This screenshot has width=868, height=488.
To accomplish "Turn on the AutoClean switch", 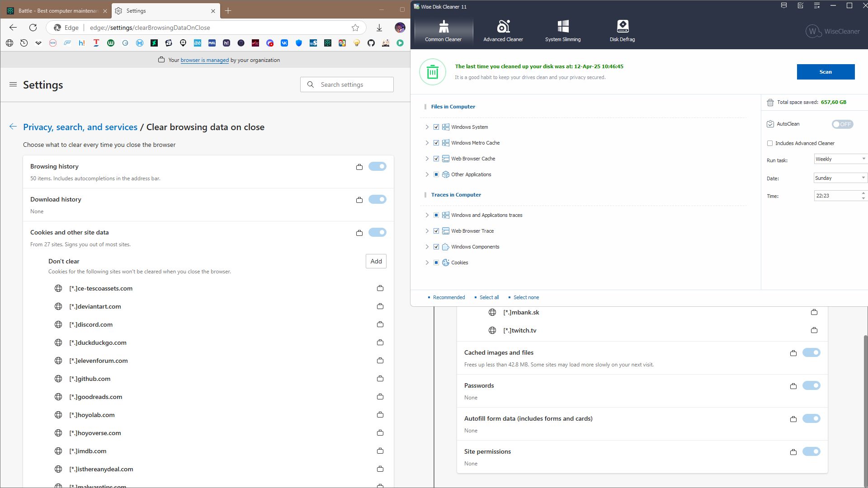I will [x=842, y=124].
